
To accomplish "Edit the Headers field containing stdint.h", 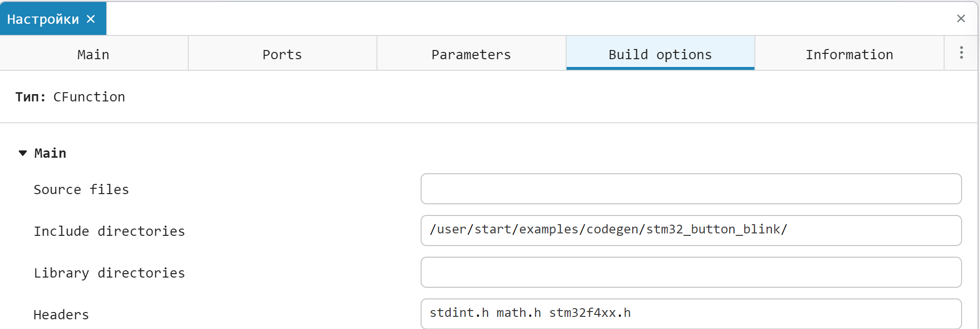I will pyautogui.click(x=691, y=313).
